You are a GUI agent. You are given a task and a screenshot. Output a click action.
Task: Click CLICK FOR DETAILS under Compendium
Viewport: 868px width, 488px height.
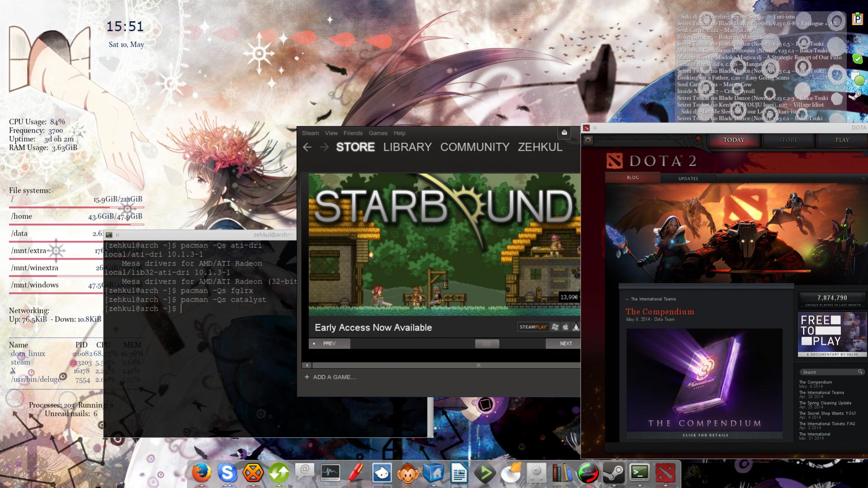(705, 435)
